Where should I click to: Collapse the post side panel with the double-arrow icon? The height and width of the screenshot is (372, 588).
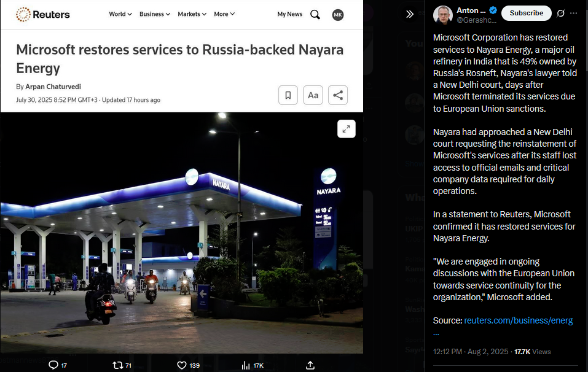pyautogui.click(x=410, y=14)
